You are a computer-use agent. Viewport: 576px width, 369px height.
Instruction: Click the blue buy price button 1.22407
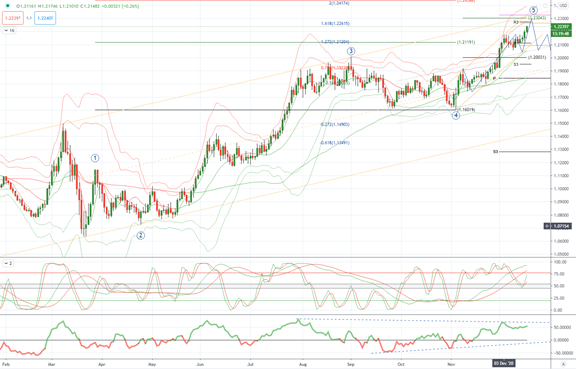(x=45, y=18)
